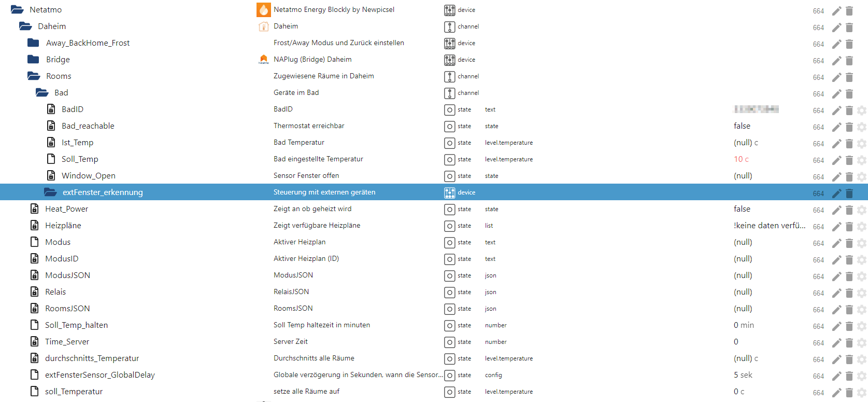The height and width of the screenshot is (402, 868).
Task: Open settings gear for ModusID row
Action: click(862, 260)
